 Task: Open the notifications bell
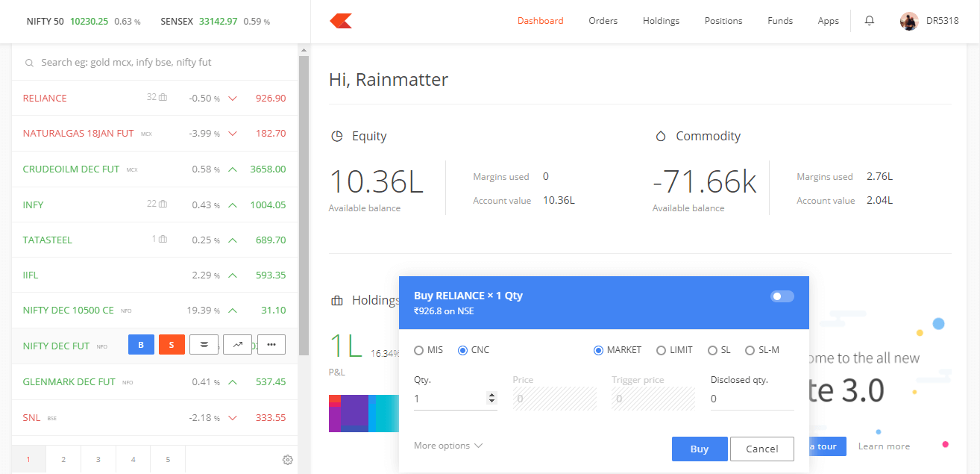coord(869,21)
